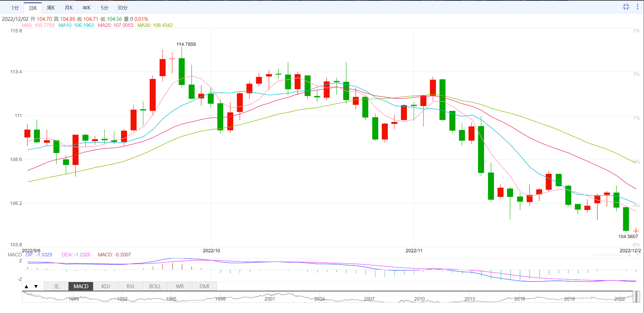Select the 日K daily candlestick tab

pos(33,8)
